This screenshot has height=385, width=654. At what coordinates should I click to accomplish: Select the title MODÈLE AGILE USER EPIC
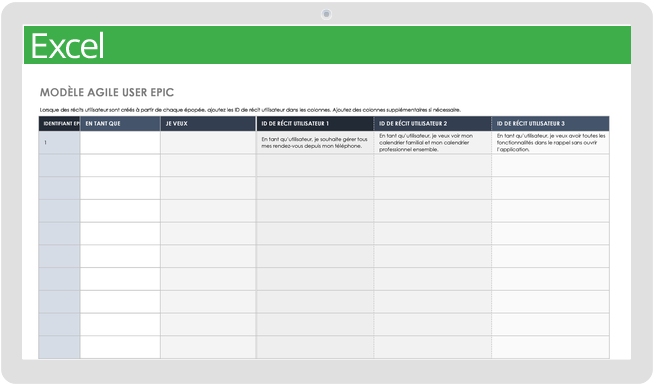coord(107,92)
